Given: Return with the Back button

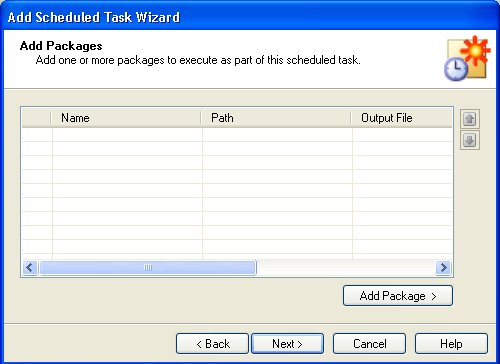Looking at the screenshot, I should pyautogui.click(x=212, y=344).
